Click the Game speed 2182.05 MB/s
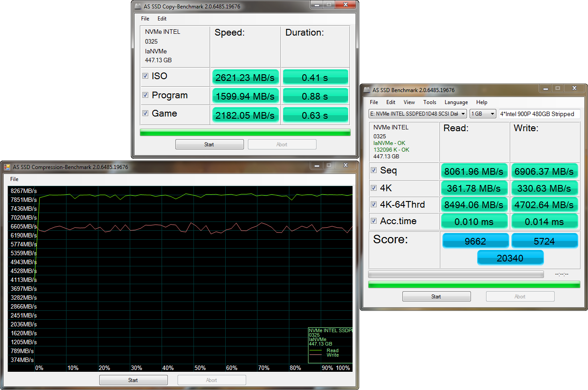This screenshot has height=390, width=588. (x=246, y=115)
